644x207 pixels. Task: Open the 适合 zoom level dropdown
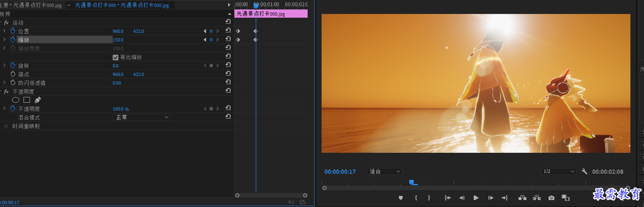tap(384, 171)
